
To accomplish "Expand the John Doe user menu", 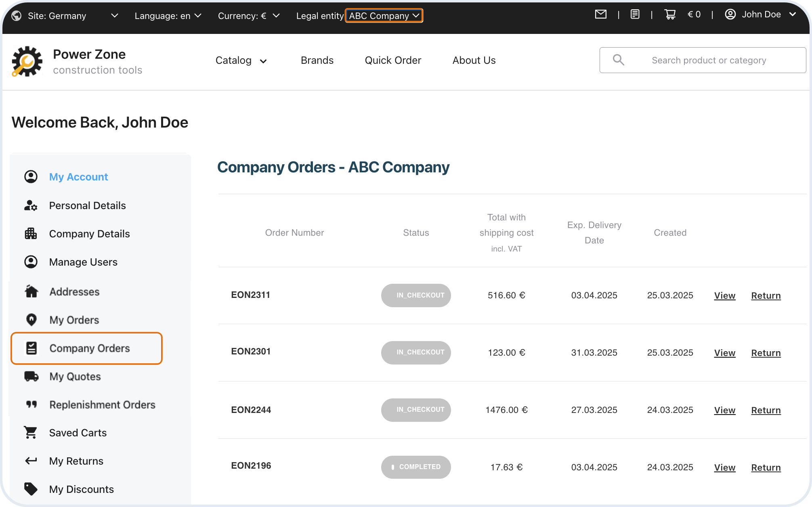I will (x=760, y=15).
